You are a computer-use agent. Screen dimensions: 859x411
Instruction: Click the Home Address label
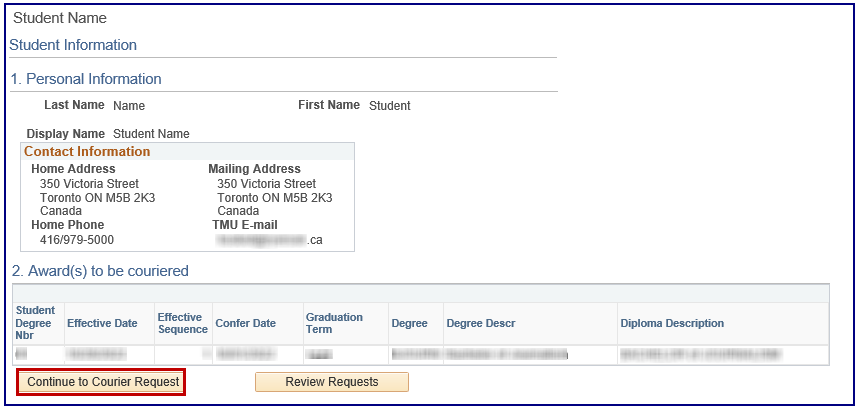(x=73, y=169)
